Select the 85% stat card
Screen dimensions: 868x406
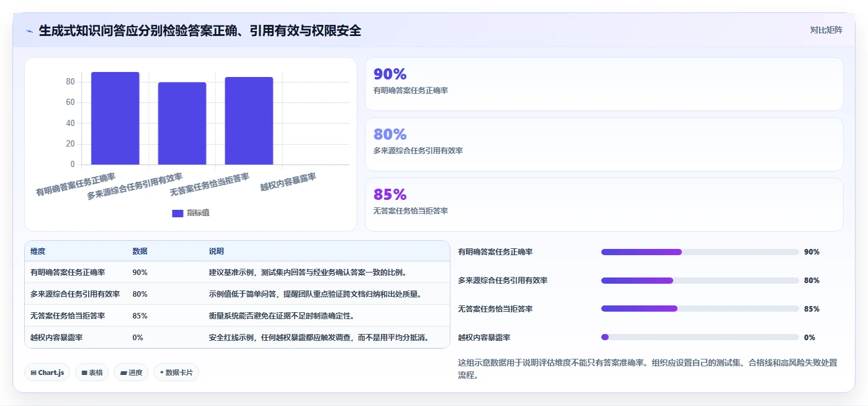click(604, 204)
